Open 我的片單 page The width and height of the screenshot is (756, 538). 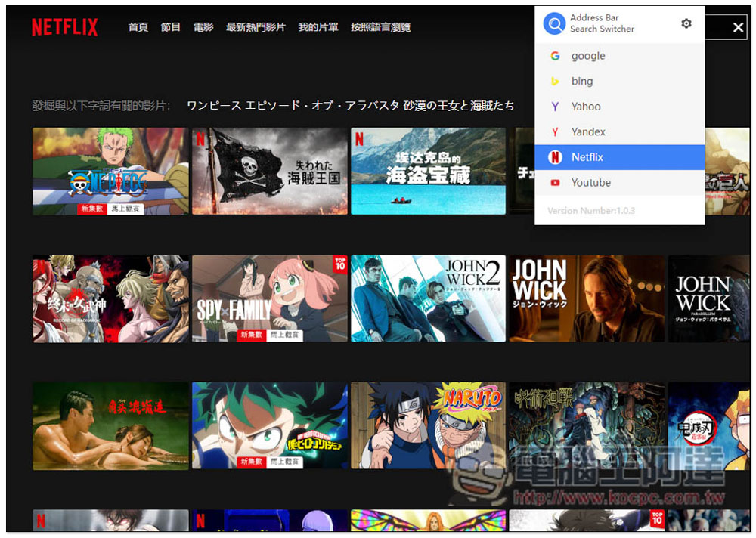coord(318,27)
